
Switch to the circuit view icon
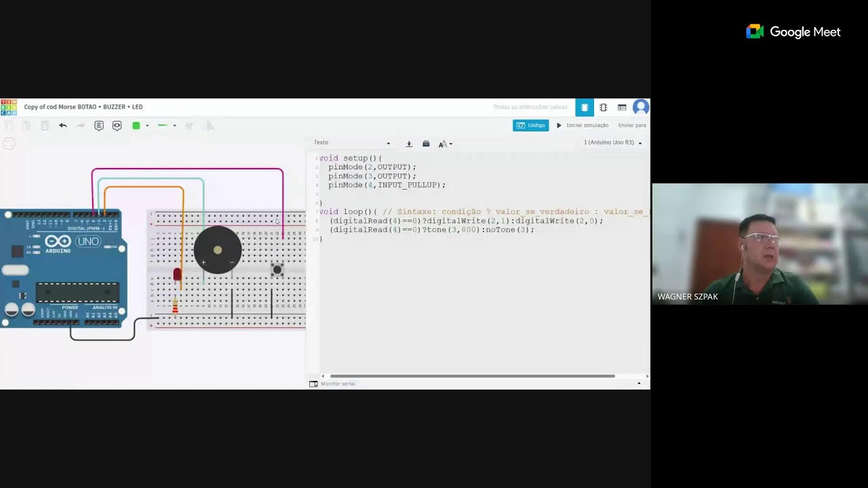[585, 107]
